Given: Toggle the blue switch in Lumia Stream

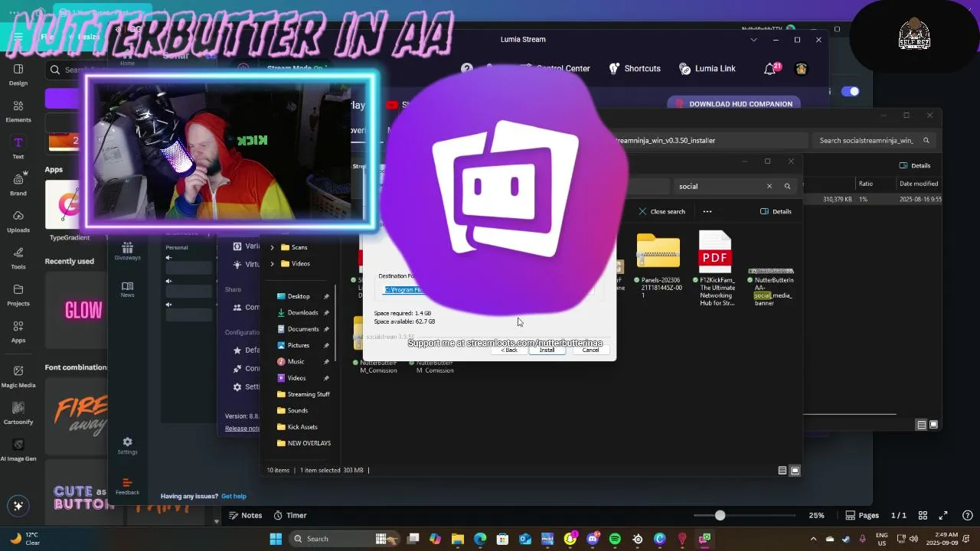Looking at the screenshot, I should click(851, 91).
